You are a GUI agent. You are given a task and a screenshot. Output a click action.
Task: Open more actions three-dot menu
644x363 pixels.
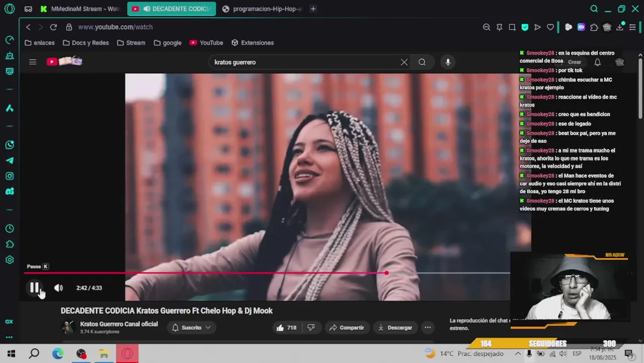[427, 328]
